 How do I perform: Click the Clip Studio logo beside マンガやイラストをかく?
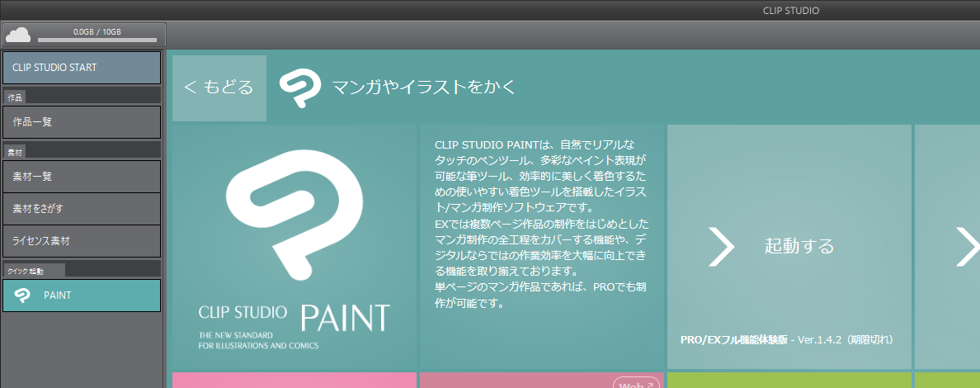pyautogui.click(x=300, y=88)
